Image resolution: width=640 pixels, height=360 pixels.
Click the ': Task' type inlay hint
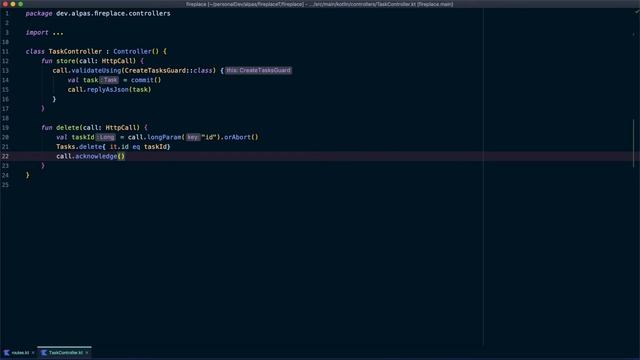pyautogui.click(x=109, y=80)
